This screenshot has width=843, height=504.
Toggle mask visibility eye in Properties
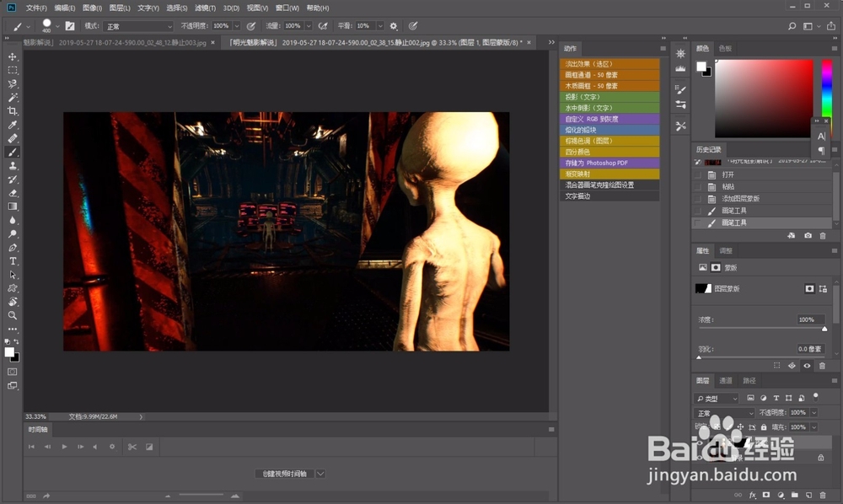pos(807,366)
